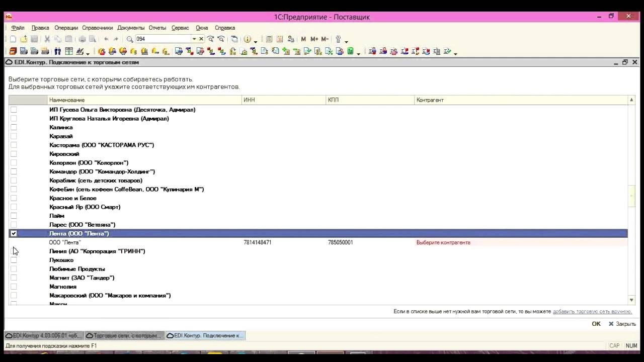Enable the Лукошко checkbox
Viewport: 644px width, 362px height.
tap(14, 260)
